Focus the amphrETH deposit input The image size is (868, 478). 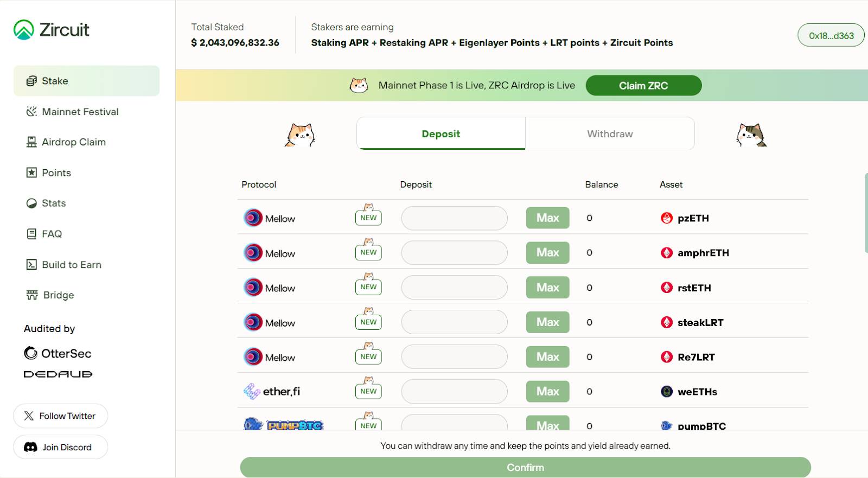click(x=455, y=253)
